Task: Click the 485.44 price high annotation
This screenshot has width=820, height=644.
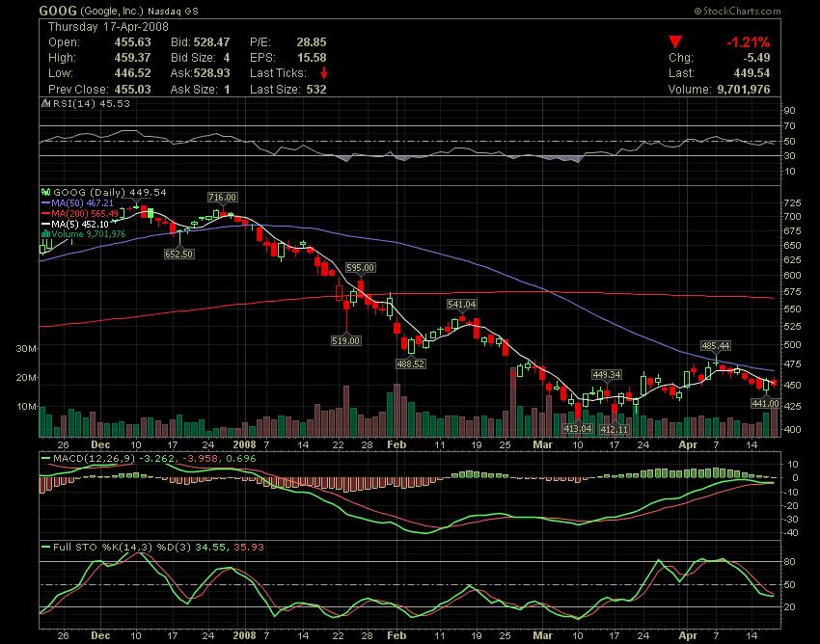Action: tap(716, 345)
